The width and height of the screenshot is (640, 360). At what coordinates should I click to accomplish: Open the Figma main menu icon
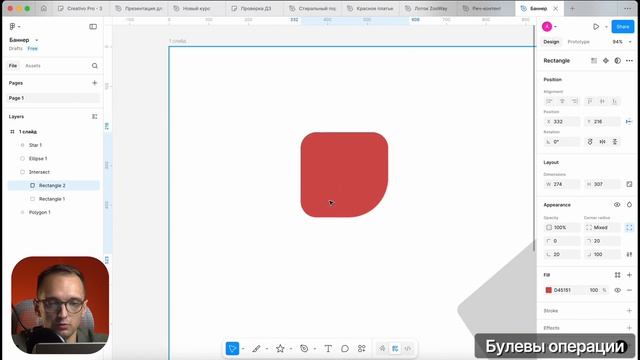(12, 27)
